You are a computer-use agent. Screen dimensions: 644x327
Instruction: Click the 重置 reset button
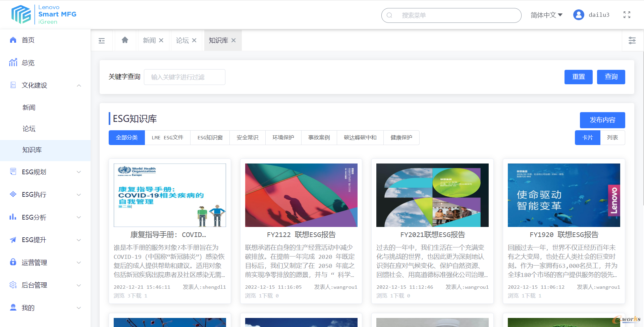click(x=579, y=77)
